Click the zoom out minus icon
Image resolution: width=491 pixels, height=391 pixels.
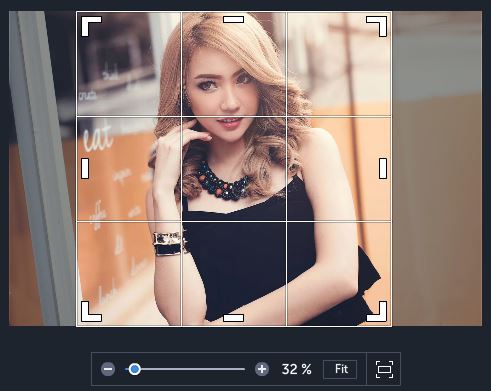[108, 369]
